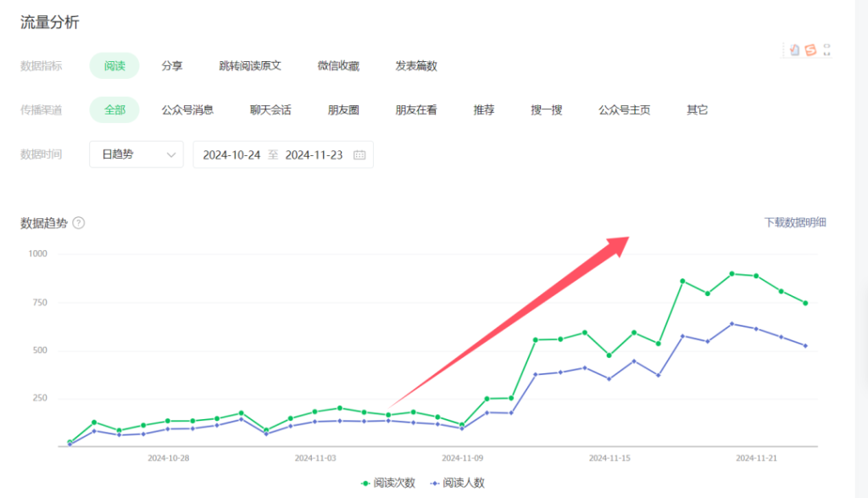Viewport: 868px width, 498px height.
Task: Toggle 阅读次数 legend series
Action: click(x=388, y=483)
